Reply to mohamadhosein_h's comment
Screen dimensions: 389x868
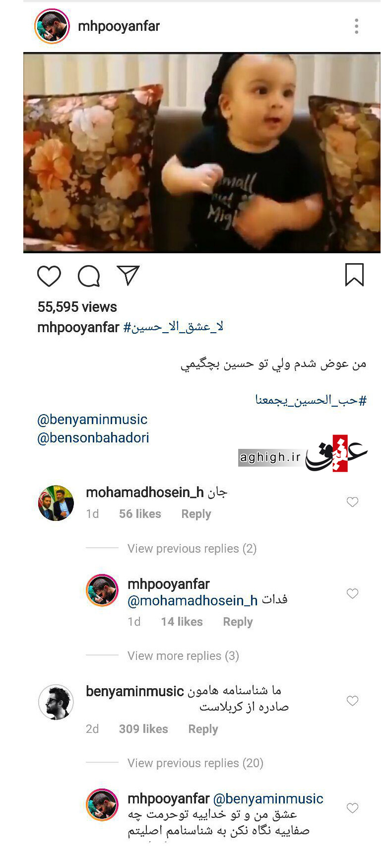196,514
